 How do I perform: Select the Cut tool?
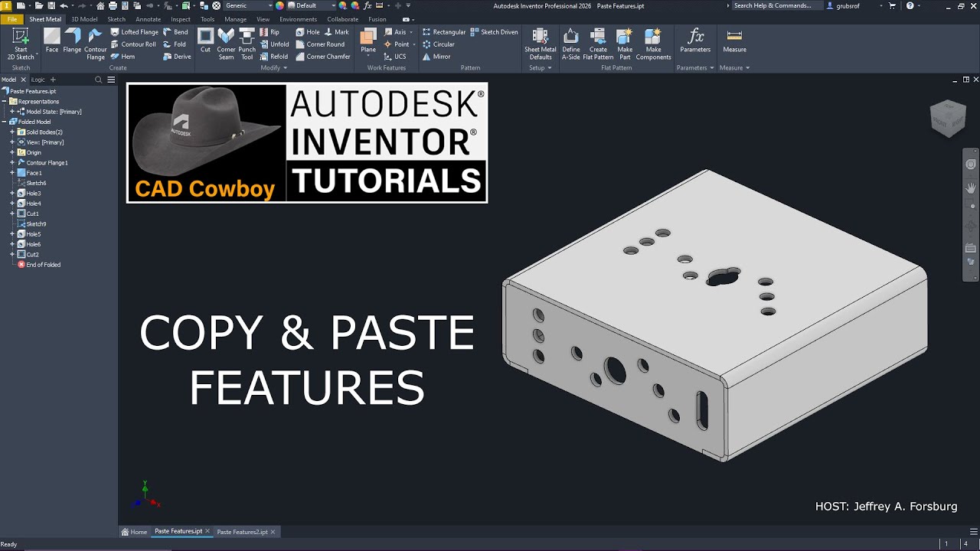point(205,41)
